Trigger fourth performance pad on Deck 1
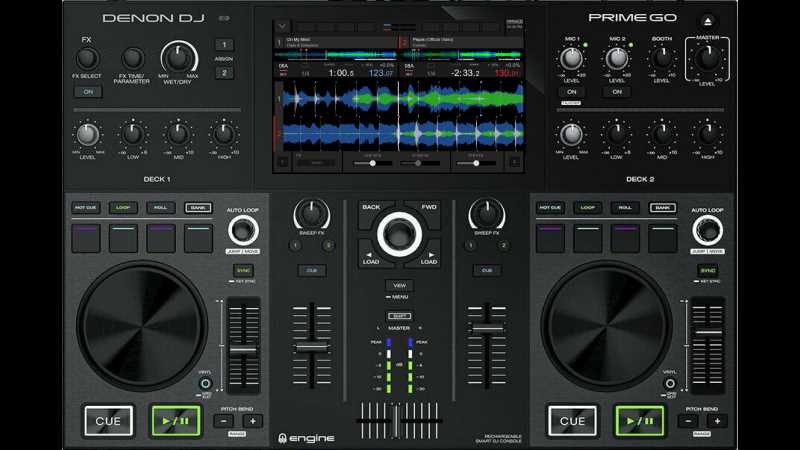This screenshot has width=800, height=450. pos(198,239)
